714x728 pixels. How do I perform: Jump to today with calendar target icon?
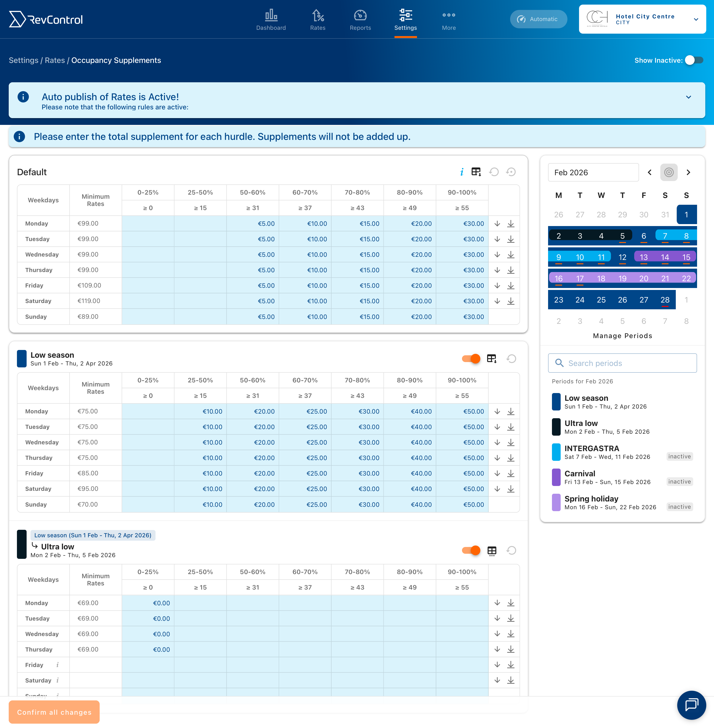pos(669,172)
